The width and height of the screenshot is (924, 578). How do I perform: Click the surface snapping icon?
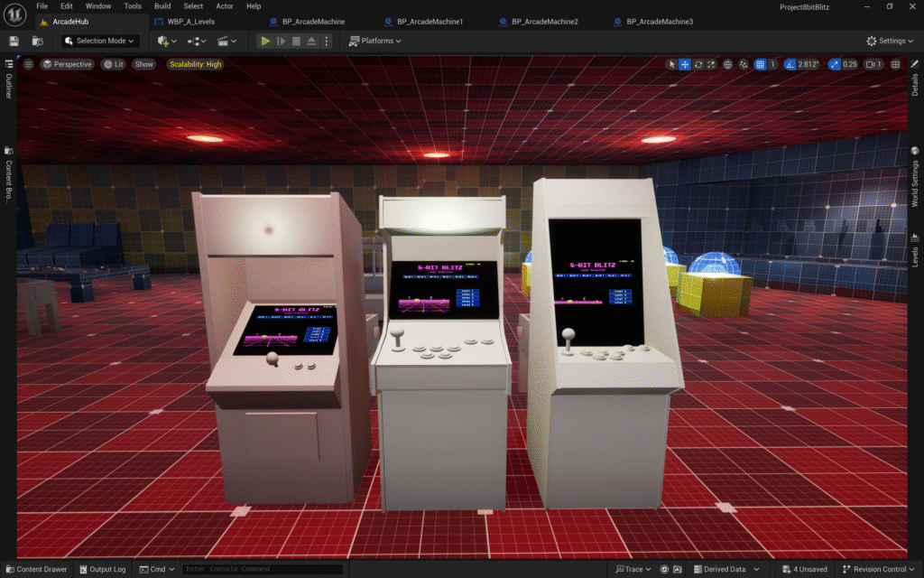744,64
